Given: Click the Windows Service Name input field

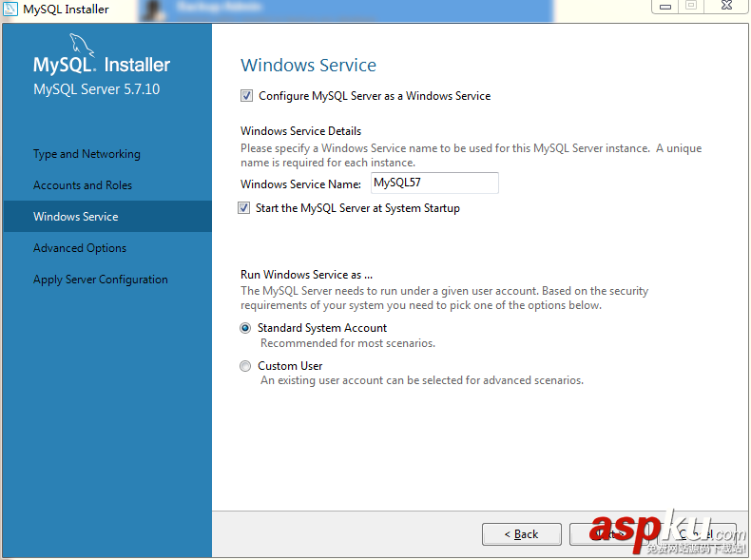Looking at the screenshot, I should pyautogui.click(x=434, y=183).
